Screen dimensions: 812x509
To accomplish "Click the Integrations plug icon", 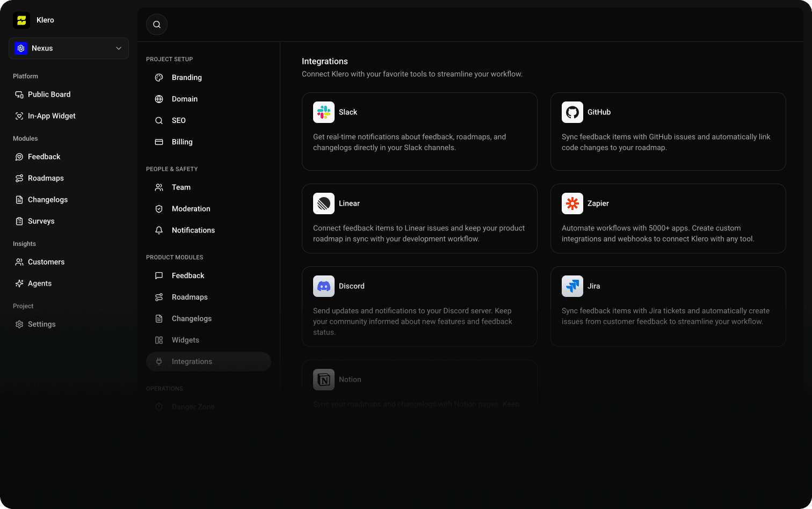I will point(159,361).
